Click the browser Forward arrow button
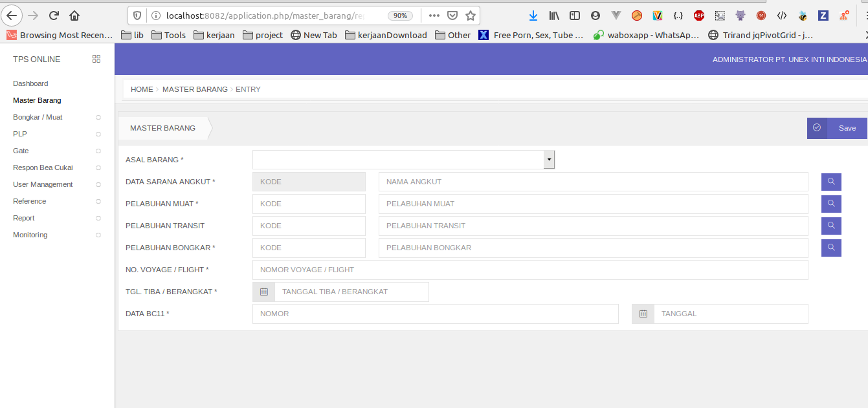 [x=33, y=15]
